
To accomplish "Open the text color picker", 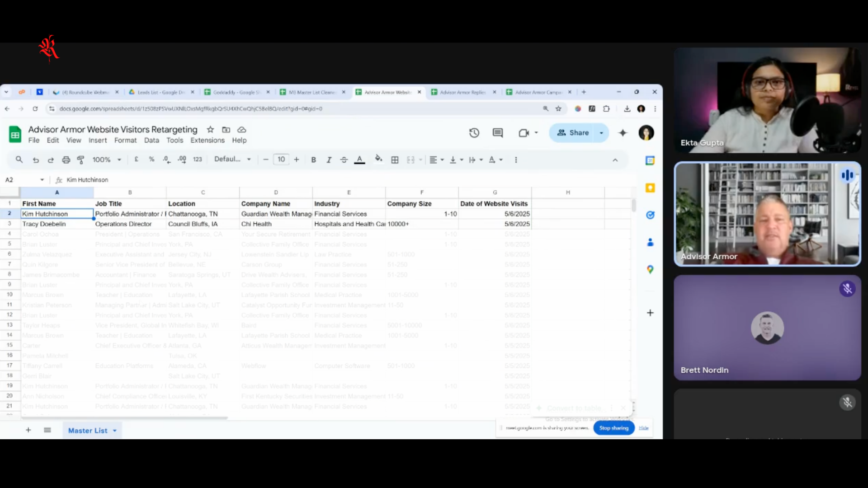I will (359, 160).
